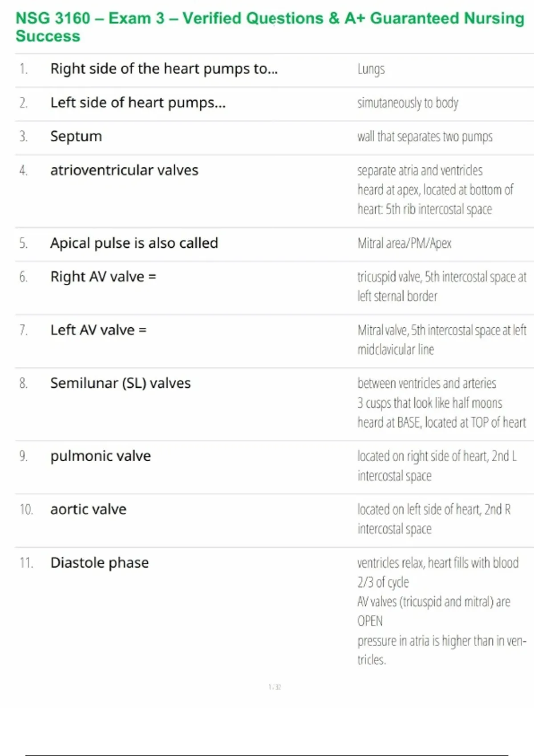The width and height of the screenshot is (534, 756).
Task: Select the term 'Septum'
Action: pos(76,137)
